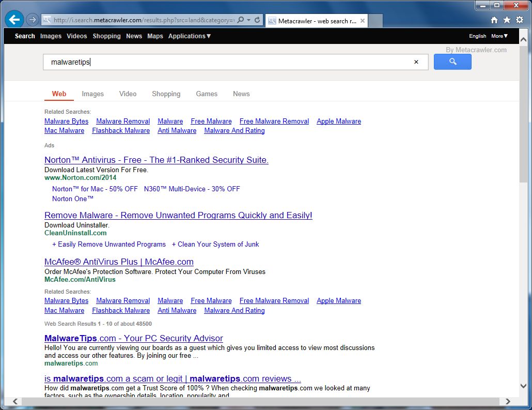The height and width of the screenshot is (410, 532).
Task: Open MalwareTips.com Your PC Security Advisor result
Action: click(134, 338)
